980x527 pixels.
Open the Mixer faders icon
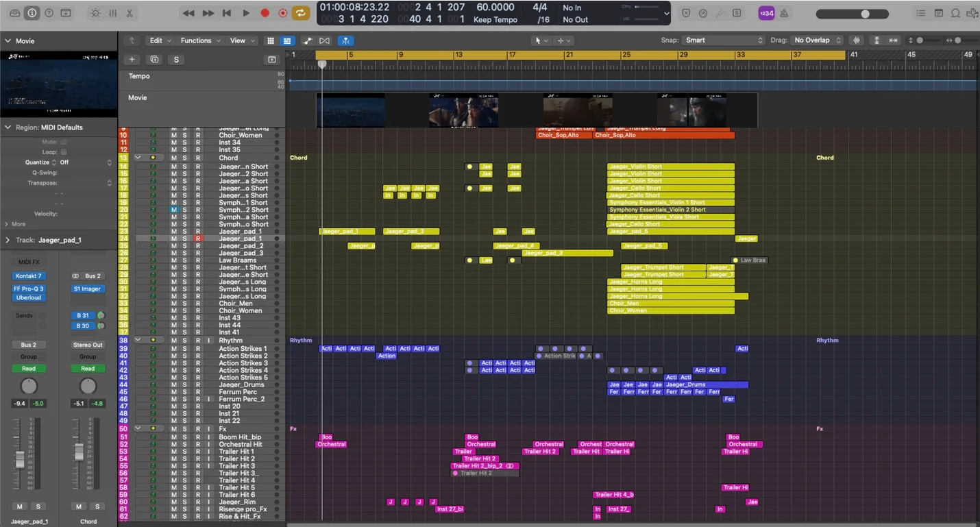(112, 13)
